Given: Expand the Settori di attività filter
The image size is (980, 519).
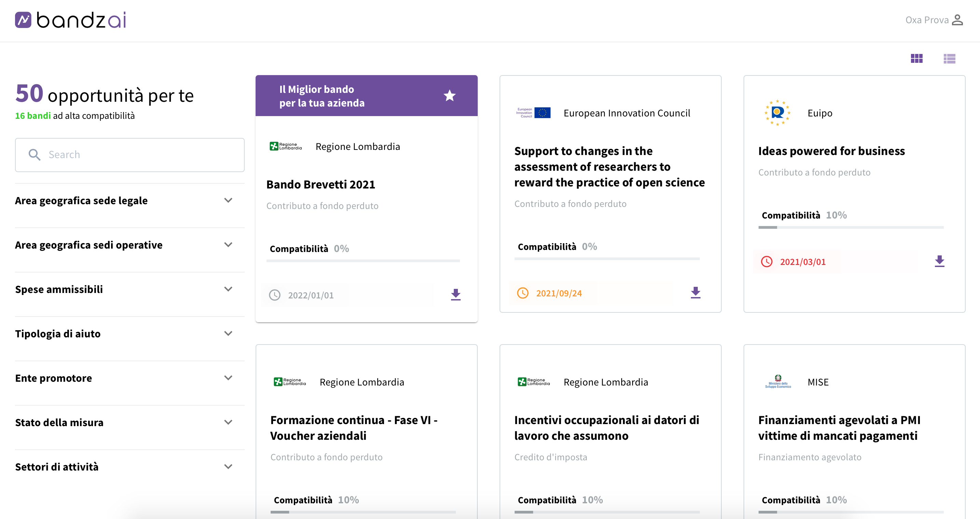Looking at the screenshot, I should point(130,467).
